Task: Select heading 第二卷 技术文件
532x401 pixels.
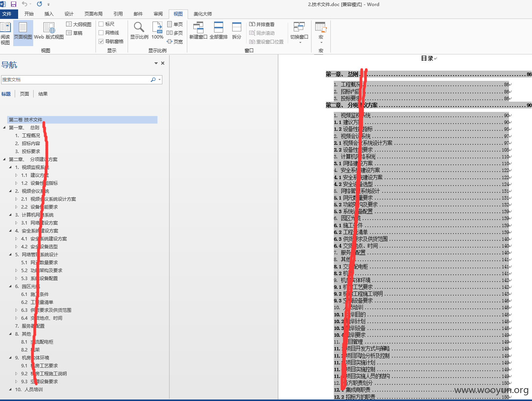Action: click(x=82, y=120)
